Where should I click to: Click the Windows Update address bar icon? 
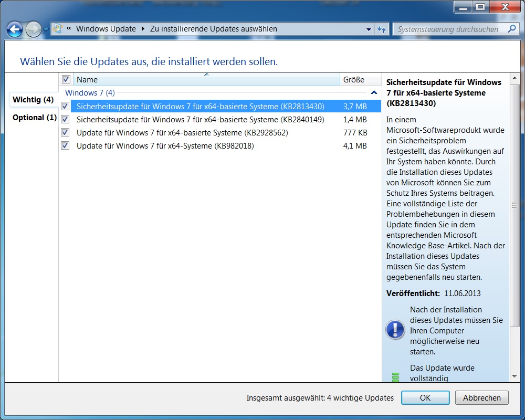[58, 29]
